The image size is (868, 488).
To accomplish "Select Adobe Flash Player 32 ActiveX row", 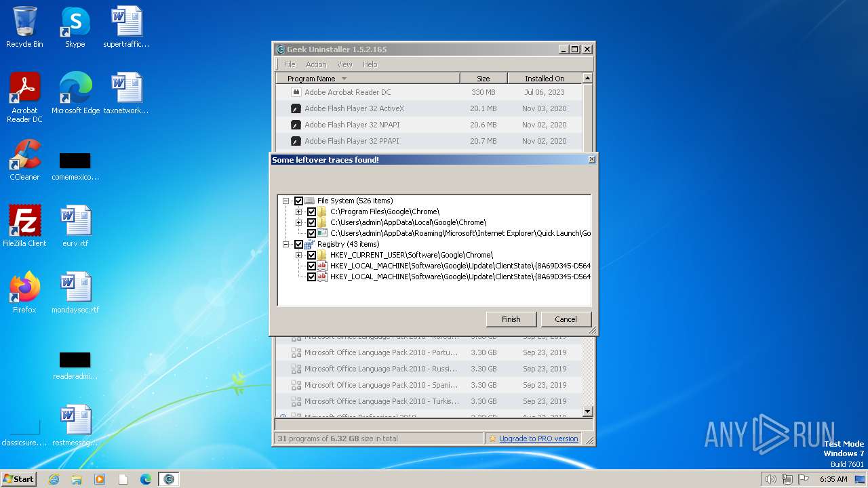I will (429, 108).
